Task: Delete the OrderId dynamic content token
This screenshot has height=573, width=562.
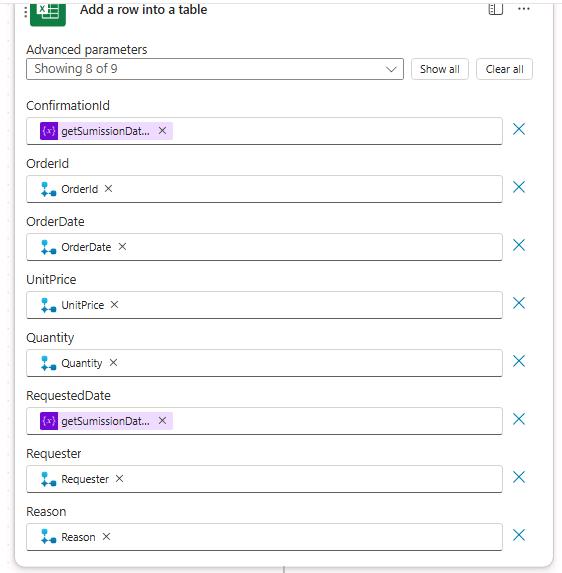Action: coord(108,189)
